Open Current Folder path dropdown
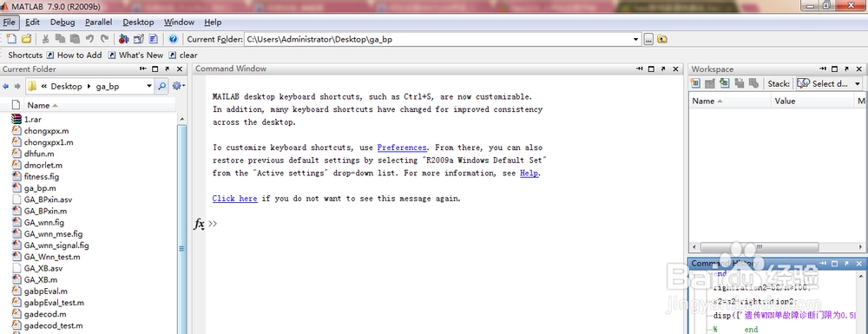 pos(635,39)
